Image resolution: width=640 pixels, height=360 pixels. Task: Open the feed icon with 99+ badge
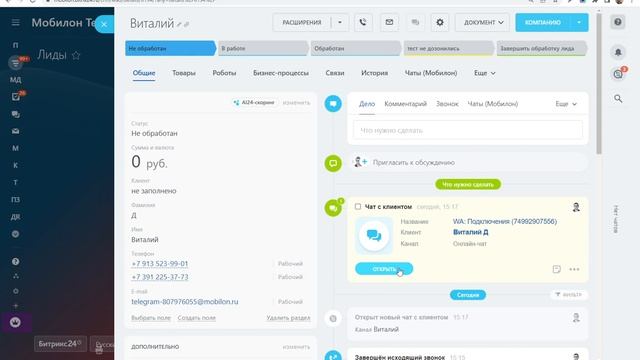[16, 63]
